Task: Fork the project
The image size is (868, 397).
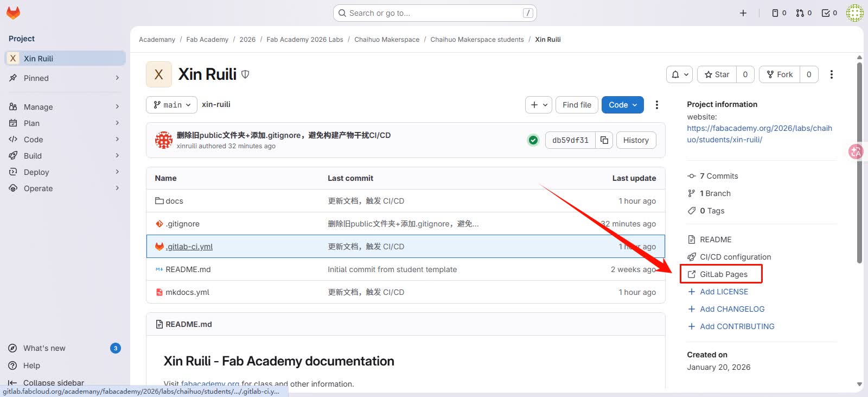Action: pos(780,74)
